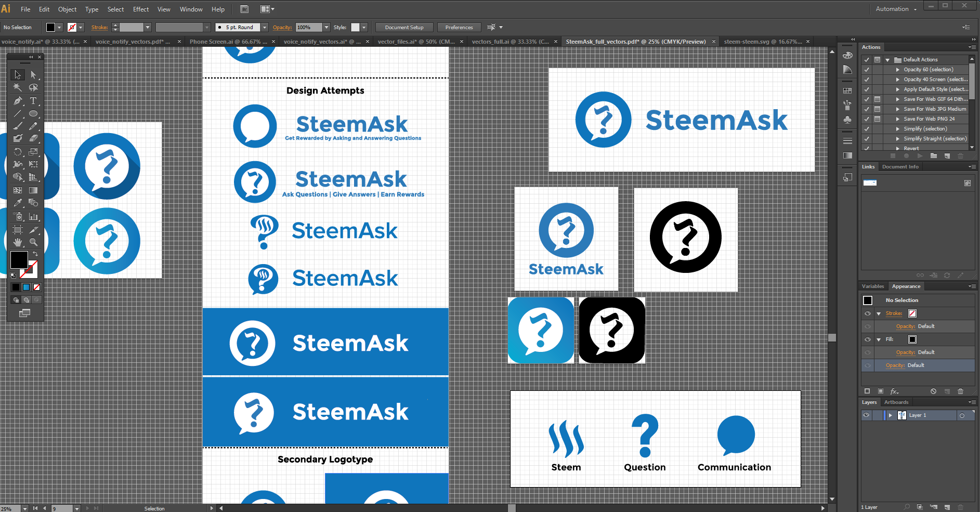
Task: Select the Eraser tool
Action: click(33, 139)
